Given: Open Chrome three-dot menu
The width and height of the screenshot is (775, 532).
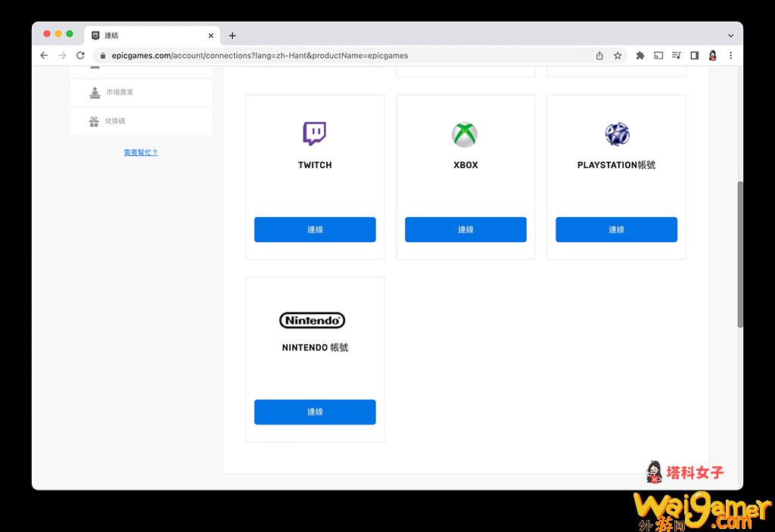Looking at the screenshot, I should coord(730,55).
